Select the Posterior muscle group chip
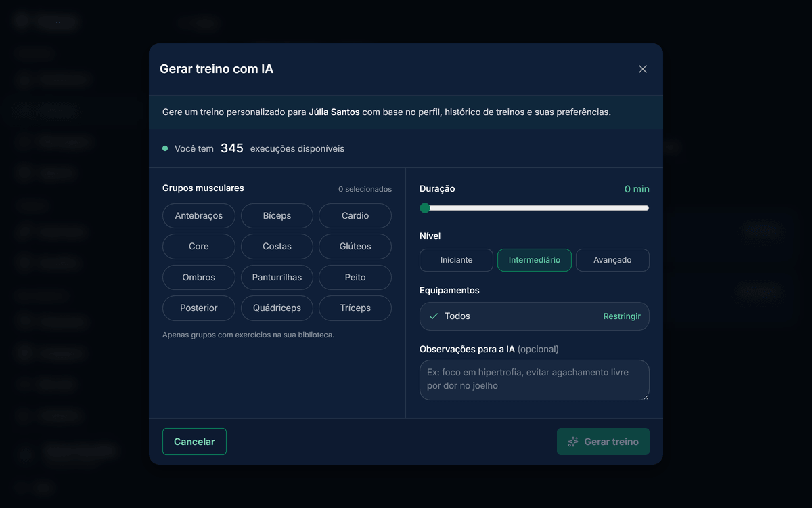812x508 pixels. pos(199,308)
